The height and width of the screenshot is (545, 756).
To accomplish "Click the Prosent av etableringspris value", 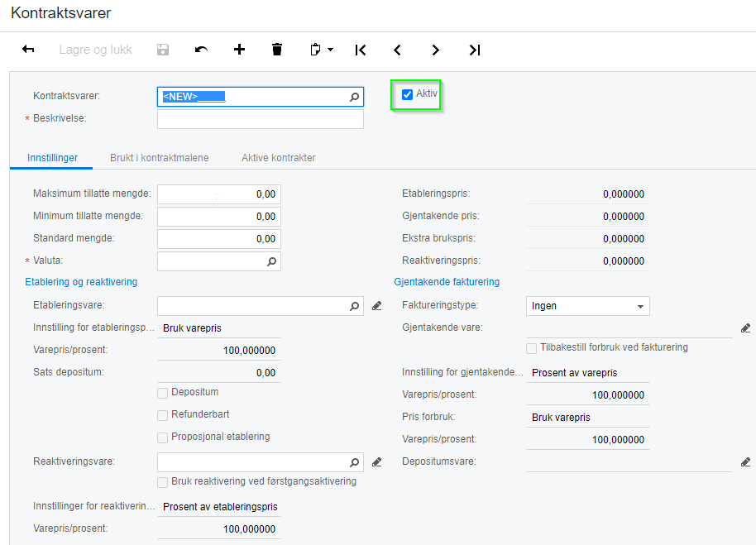I will tap(220, 507).
